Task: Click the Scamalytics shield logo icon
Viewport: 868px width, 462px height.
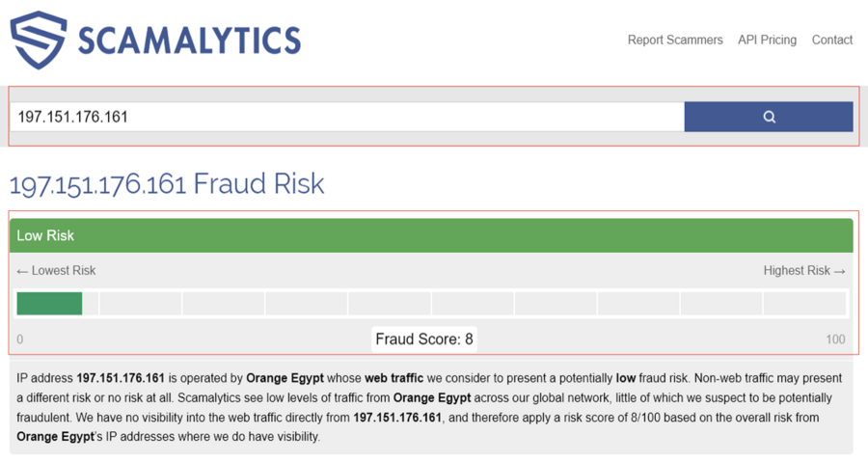Action: (39, 40)
